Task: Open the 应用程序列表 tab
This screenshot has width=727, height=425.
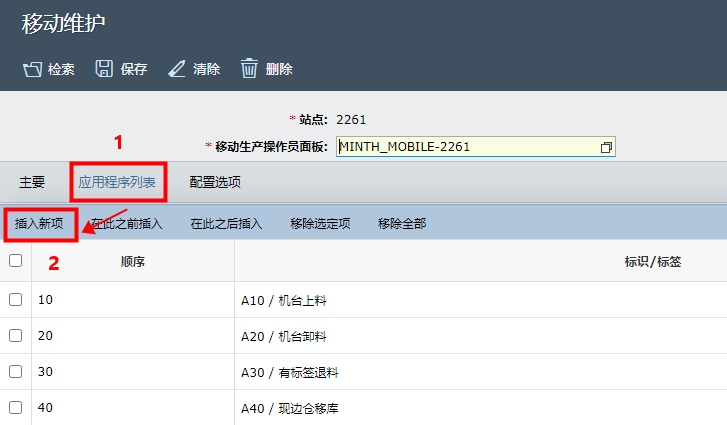Action: click(x=117, y=182)
